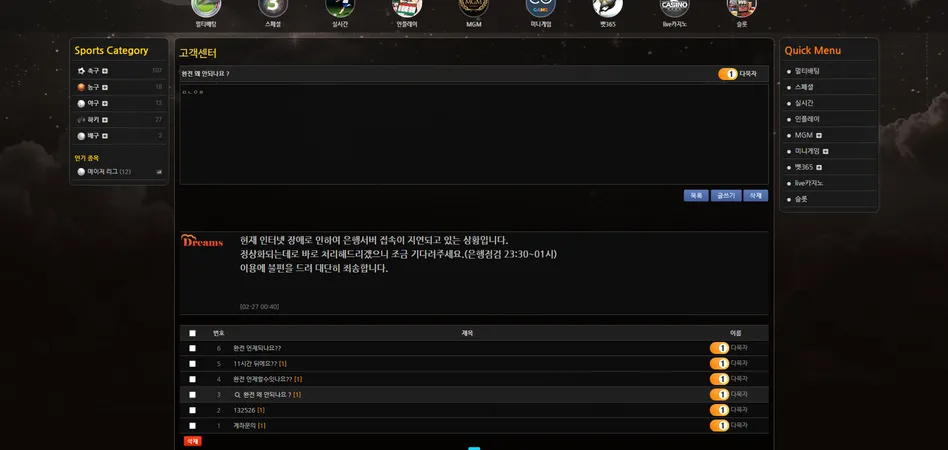The width and height of the screenshot is (948, 450).
Task: Expand MGM in Quick Menu
Action: coord(819,135)
